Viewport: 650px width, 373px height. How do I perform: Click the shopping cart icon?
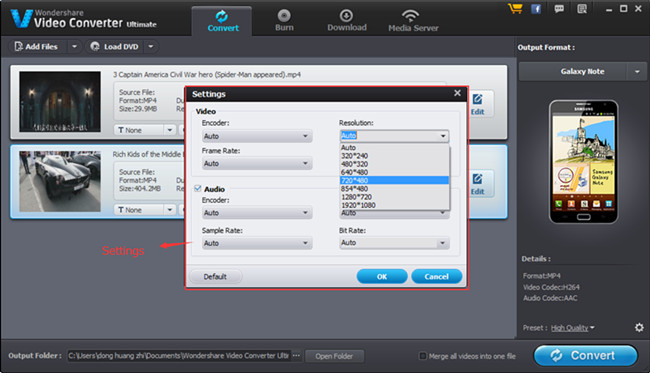click(515, 8)
